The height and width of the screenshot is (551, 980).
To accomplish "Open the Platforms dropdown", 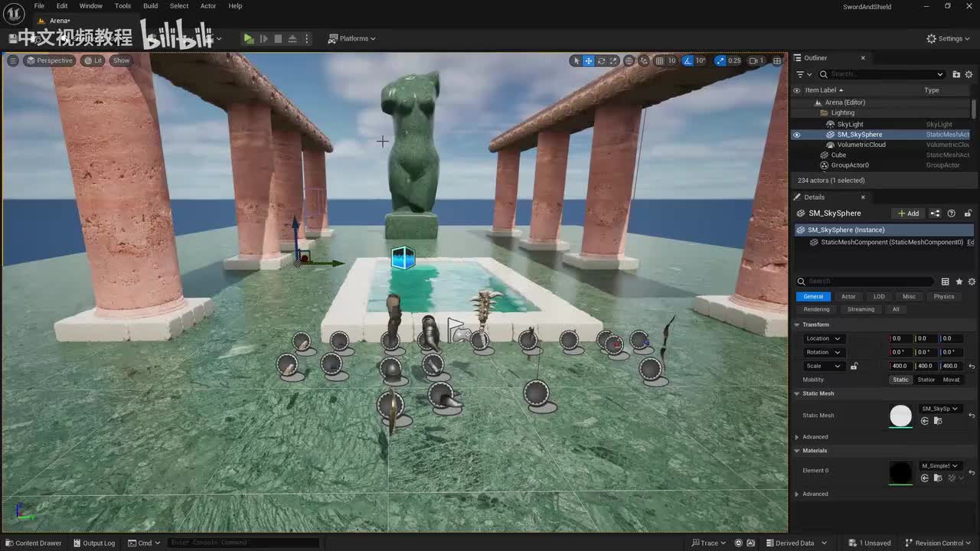I will point(352,38).
